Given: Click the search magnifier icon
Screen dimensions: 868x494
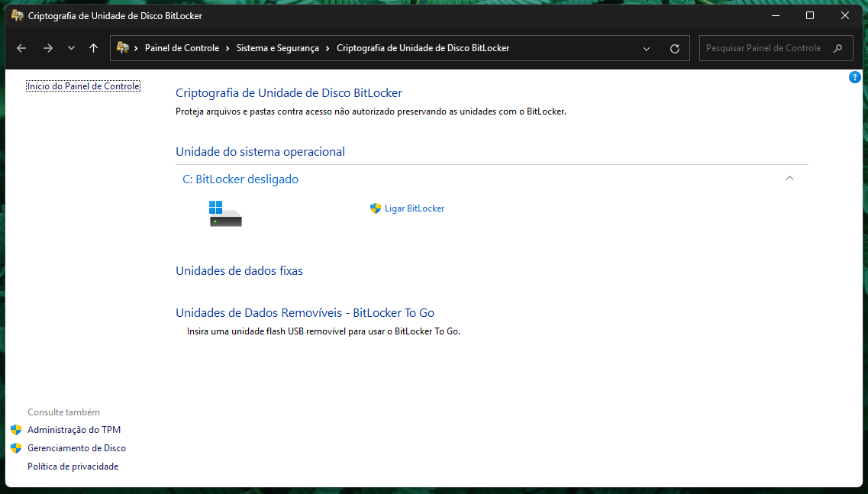Looking at the screenshot, I should point(837,48).
